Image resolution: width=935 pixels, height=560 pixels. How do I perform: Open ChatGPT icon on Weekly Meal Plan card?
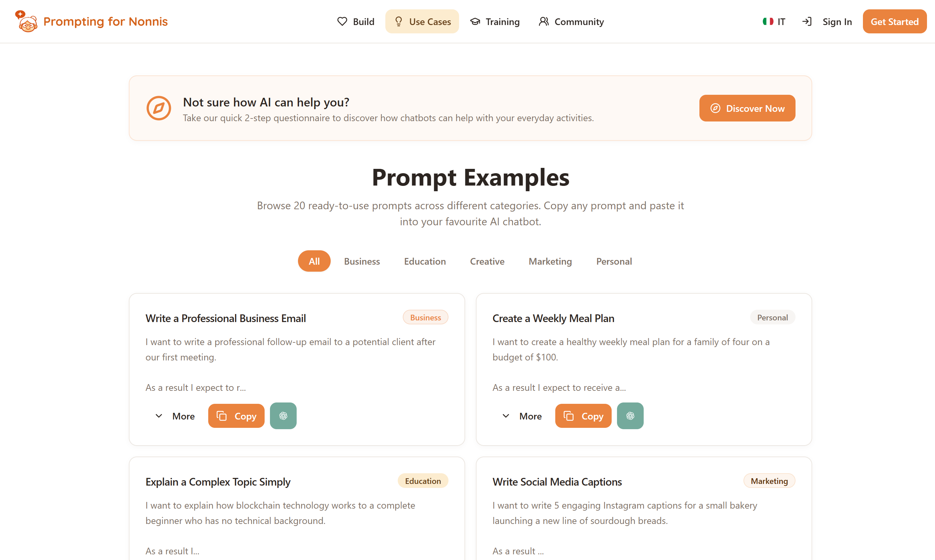[629, 415]
